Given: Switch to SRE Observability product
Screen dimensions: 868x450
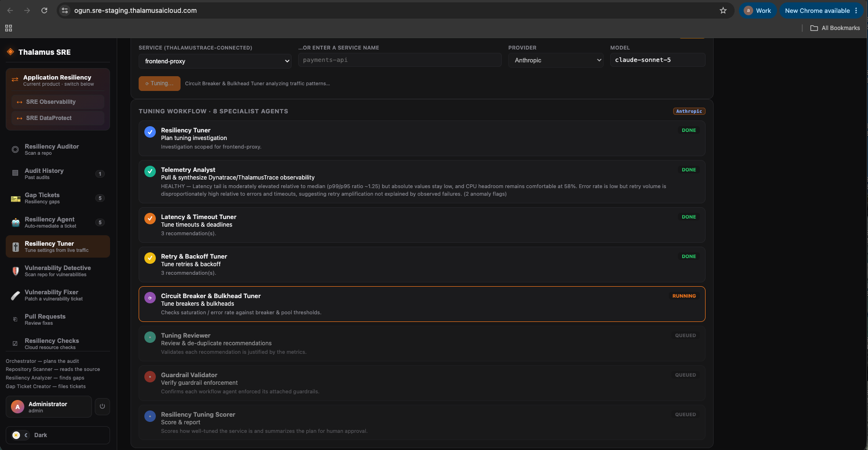Looking at the screenshot, I should coord(58,102).
